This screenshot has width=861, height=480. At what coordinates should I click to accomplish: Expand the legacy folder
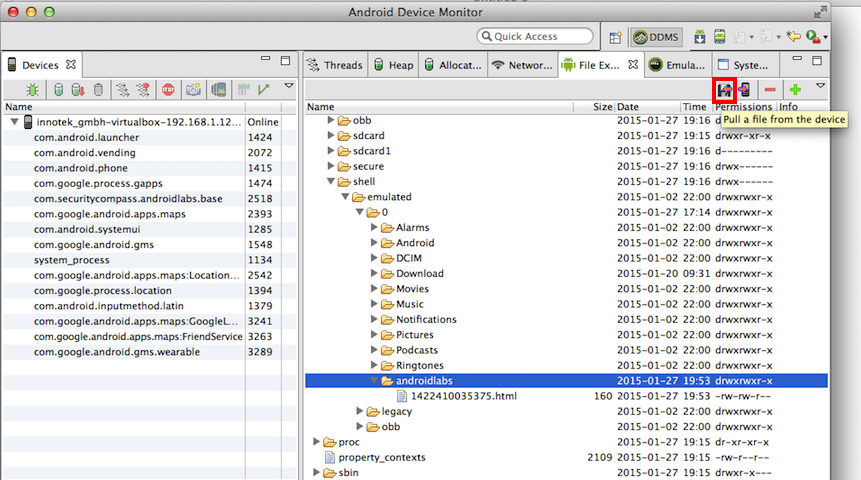(359, 411)
